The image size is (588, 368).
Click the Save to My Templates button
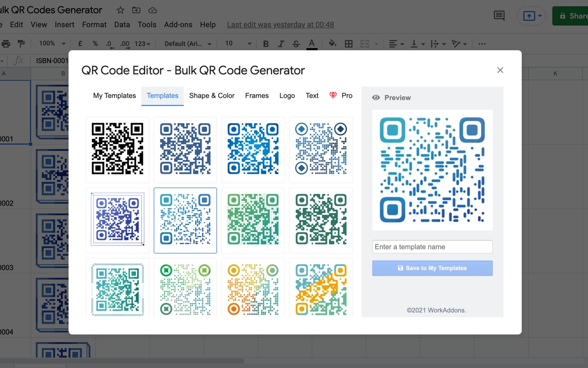pos(432,268)
